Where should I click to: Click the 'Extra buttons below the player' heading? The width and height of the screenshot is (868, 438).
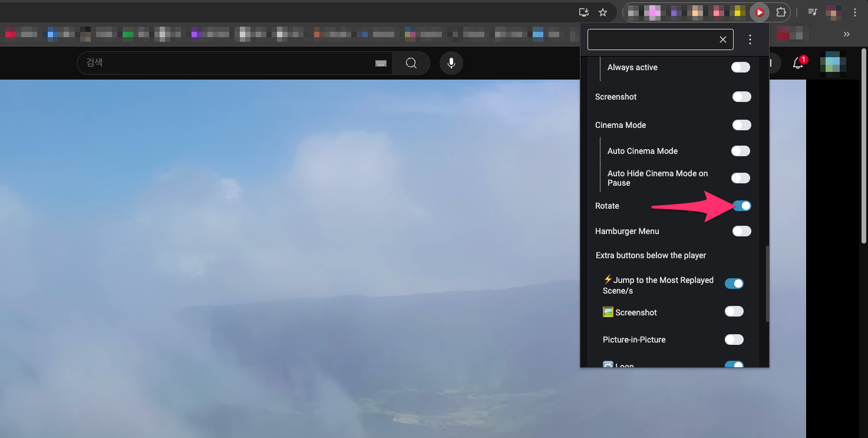point(651,255)
